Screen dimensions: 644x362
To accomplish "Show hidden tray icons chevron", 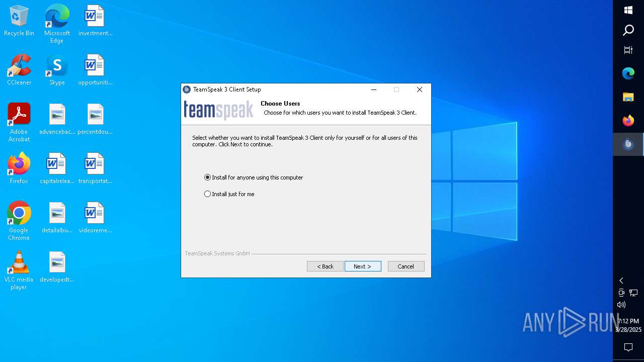I will 621,281.
